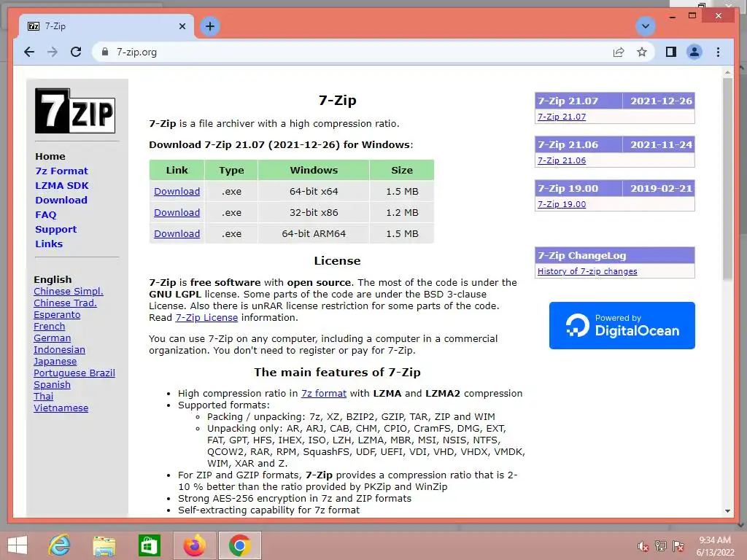
Task: Click the Action Center flag icon
Action: pos(678,546)
